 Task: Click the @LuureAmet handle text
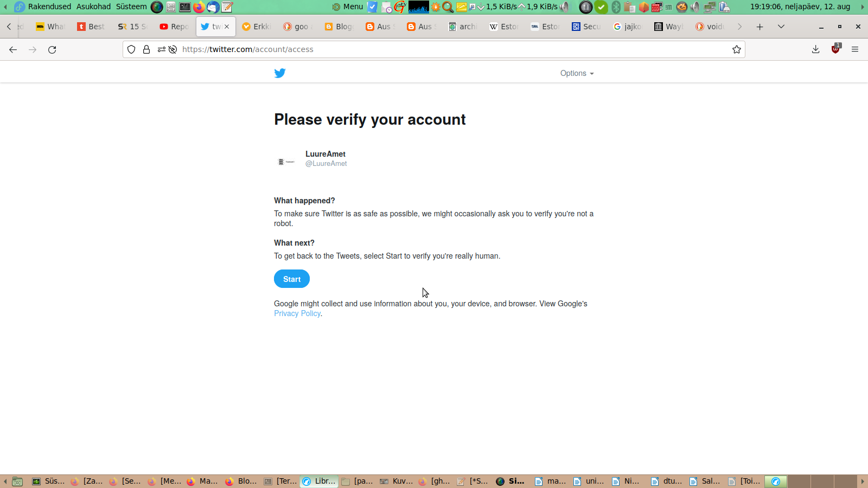[x=326, y=164]
